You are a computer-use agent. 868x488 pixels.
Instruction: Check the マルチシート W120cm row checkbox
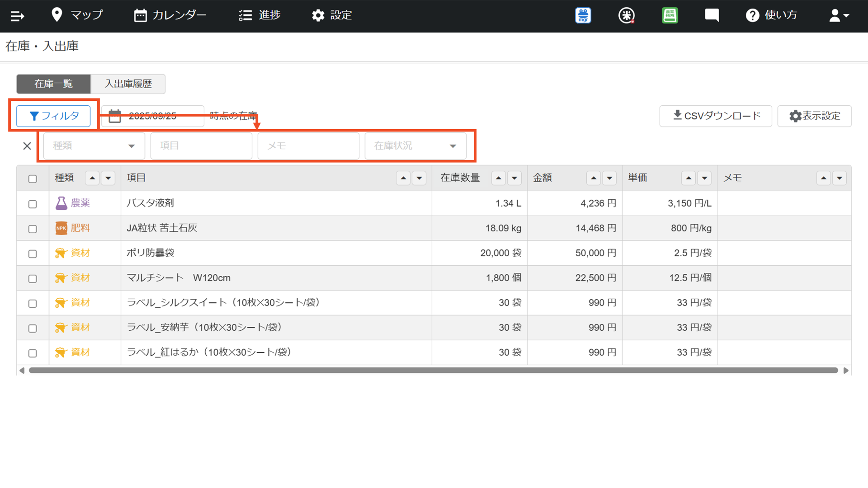[x=33, y=279]
